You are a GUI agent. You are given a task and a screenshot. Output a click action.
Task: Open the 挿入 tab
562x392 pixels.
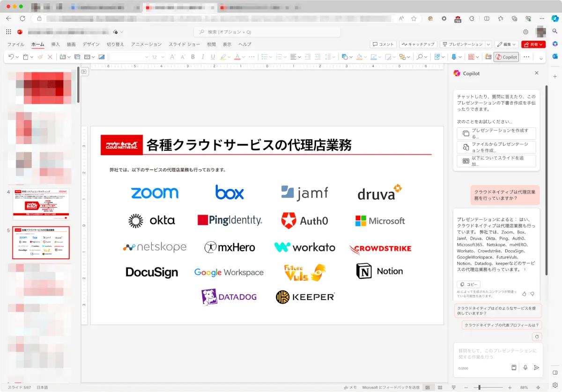point(55,44)
